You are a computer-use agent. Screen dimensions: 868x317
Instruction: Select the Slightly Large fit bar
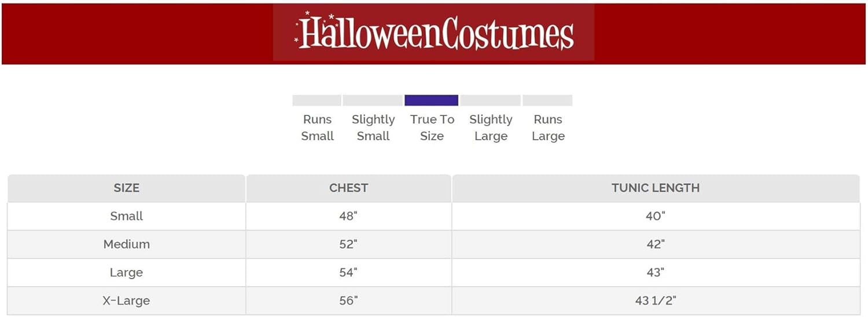click(491, 100)
